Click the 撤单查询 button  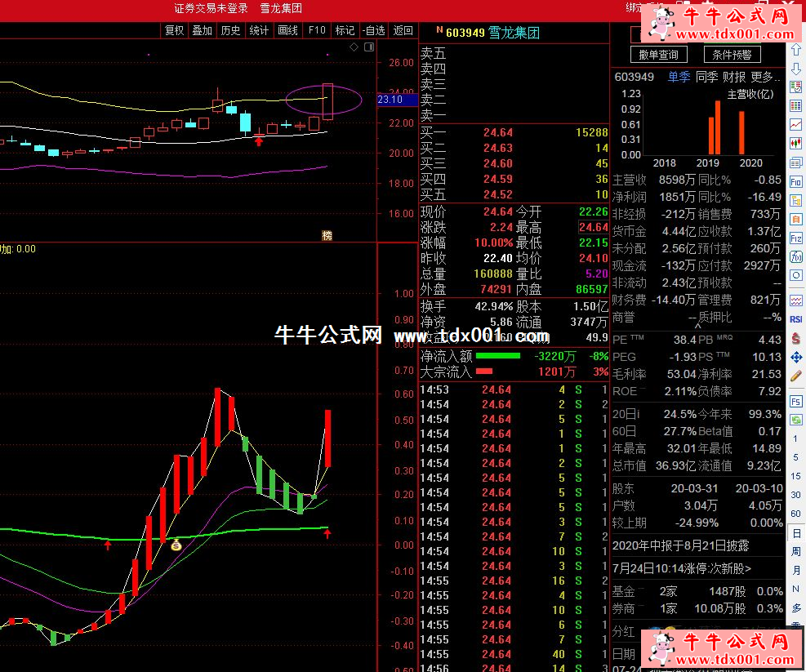coord(659,55)
